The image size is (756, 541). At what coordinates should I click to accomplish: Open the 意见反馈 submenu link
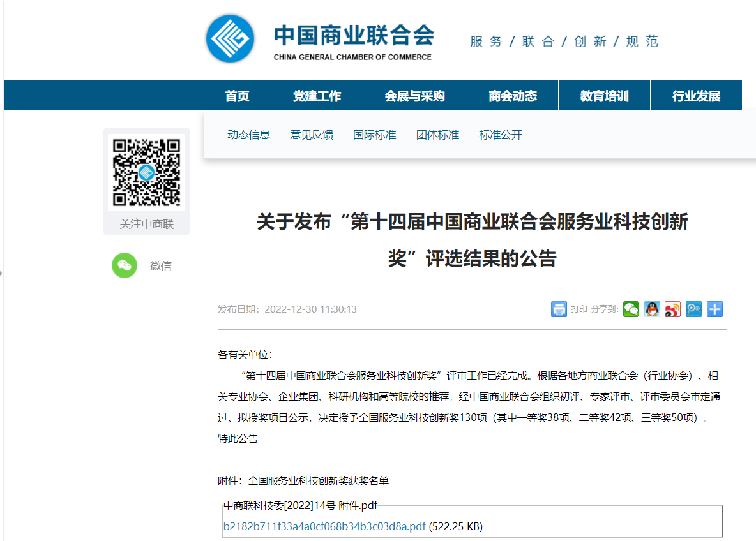pyautogui.click(x=312, y=135)
